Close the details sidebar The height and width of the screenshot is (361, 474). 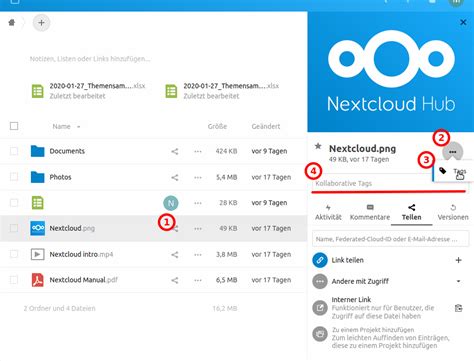tap(463, 22)
